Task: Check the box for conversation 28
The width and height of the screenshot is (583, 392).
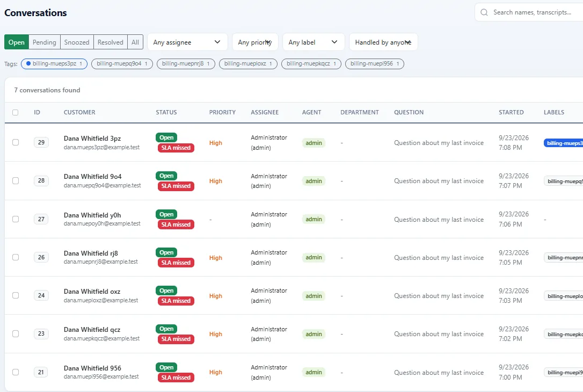Action: [x=16, y=181]
